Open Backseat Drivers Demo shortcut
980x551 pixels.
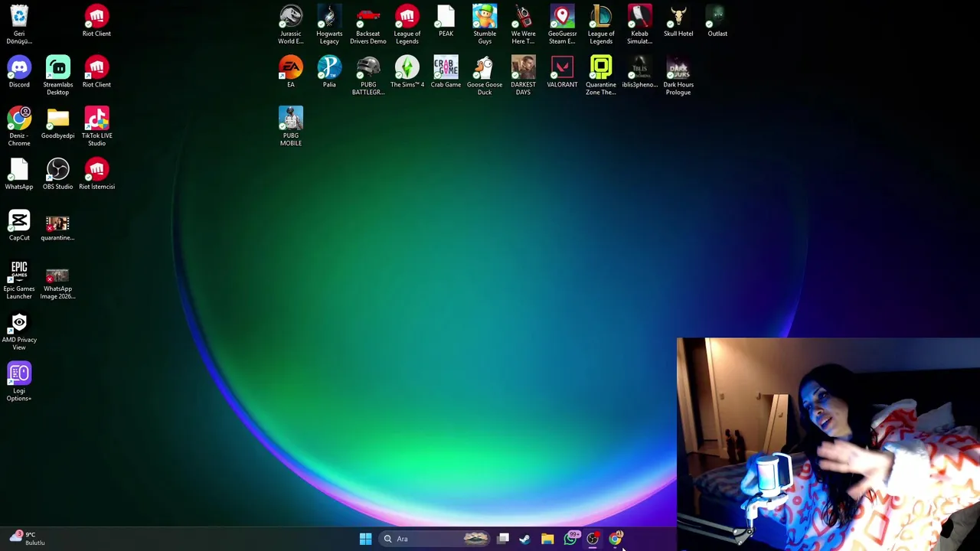368,24
